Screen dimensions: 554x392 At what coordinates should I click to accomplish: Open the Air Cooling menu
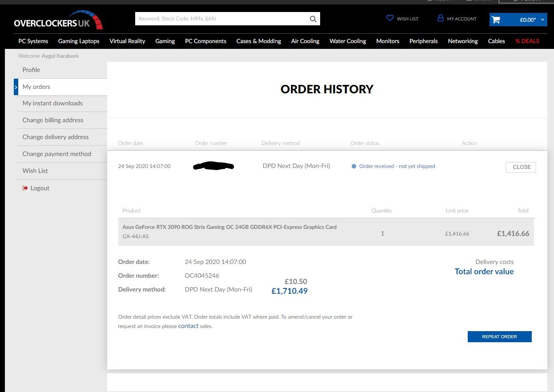(305, 41)
